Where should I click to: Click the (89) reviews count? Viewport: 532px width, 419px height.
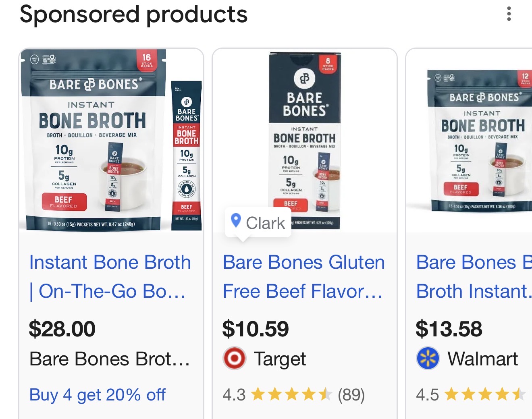351,395
